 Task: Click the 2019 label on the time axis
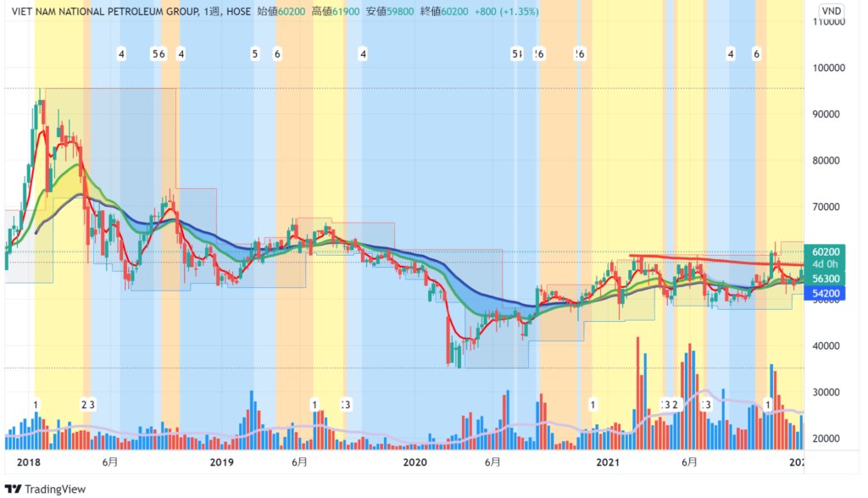(x=221, y=462)
